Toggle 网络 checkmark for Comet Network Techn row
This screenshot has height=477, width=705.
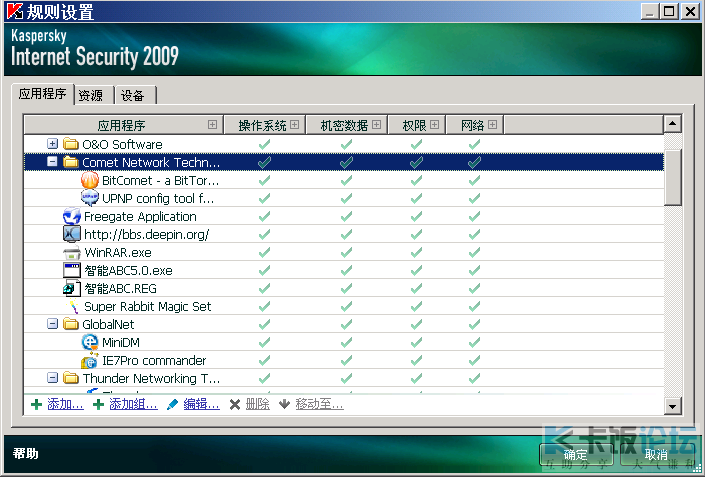[x=474, y=162]
